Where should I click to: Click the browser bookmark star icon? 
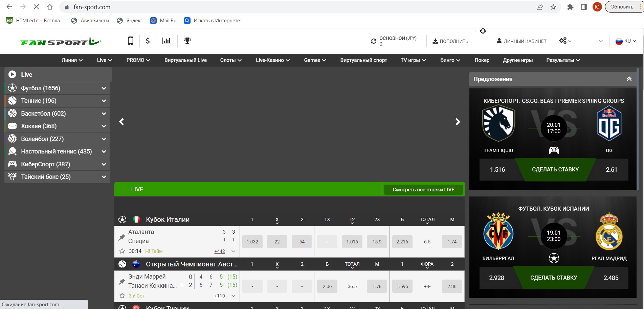click(553, 7)
